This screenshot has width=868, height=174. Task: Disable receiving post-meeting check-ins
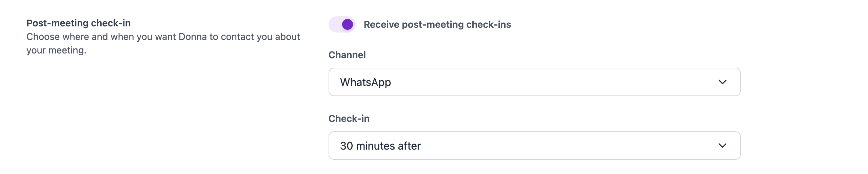342,24
